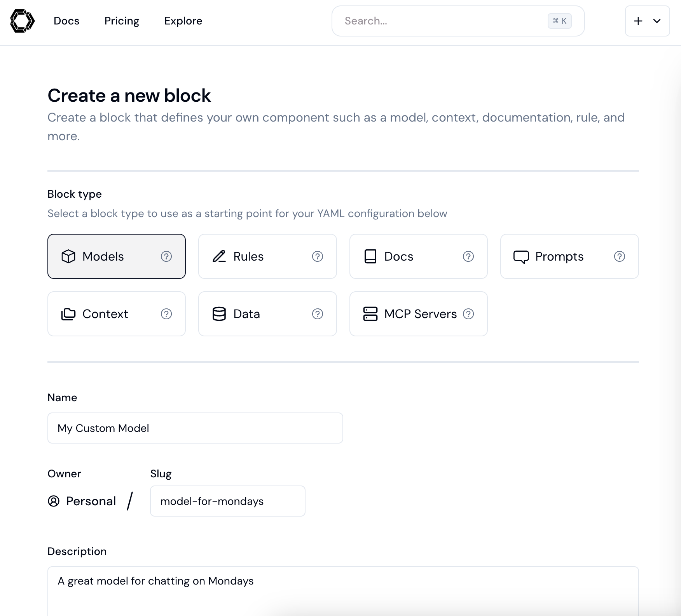
Task: Navigate to the Explore section
Action: (x=183, y=21)
